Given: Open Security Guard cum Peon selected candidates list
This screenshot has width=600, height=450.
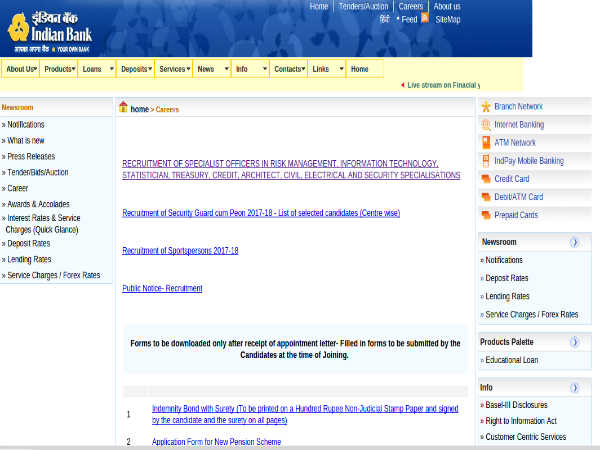Looking at the screenshot, I should click(x=261, y=213).
